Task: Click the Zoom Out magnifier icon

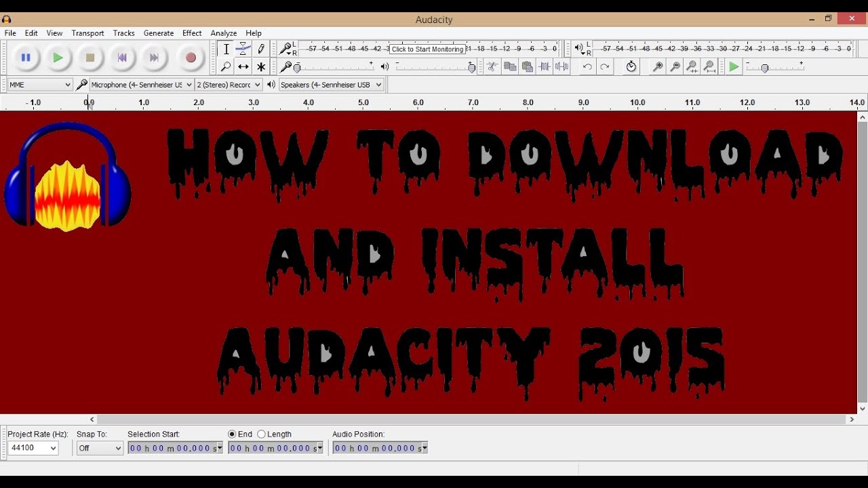Action: [x=675, y=66]
